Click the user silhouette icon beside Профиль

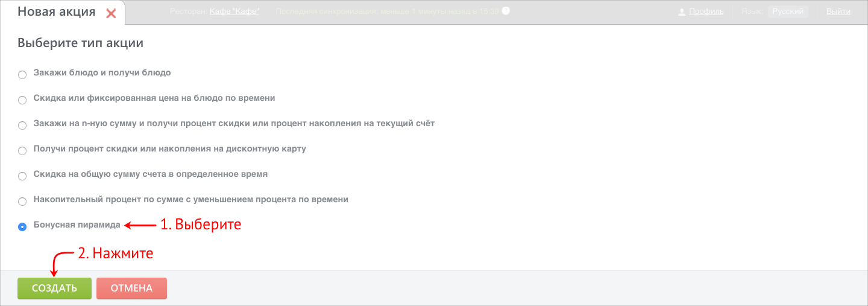(682, 11)
